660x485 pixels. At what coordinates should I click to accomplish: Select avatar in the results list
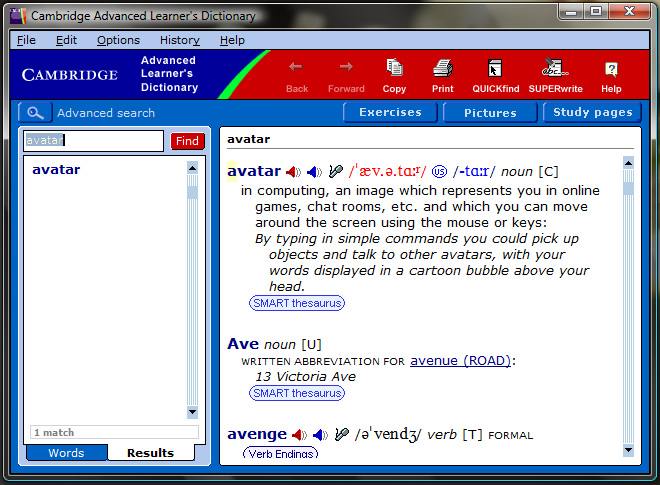pos(56,170)
